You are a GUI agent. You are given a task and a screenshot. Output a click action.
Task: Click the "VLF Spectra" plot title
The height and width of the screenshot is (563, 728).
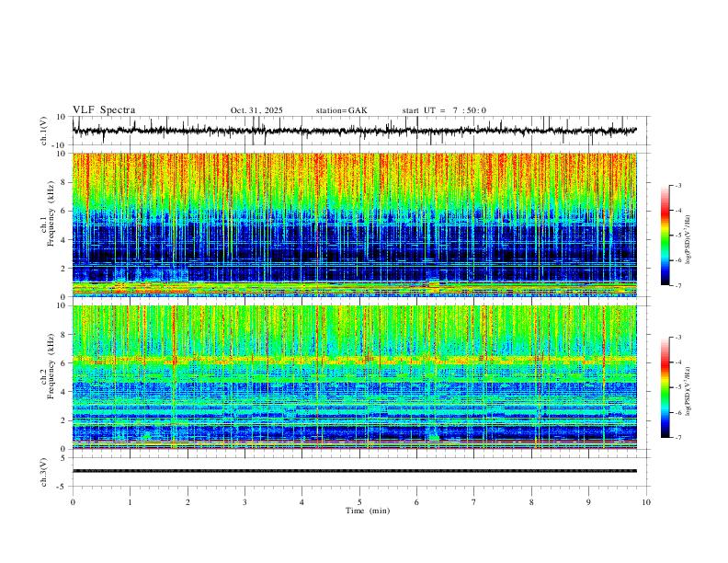(x=104, y=110)
